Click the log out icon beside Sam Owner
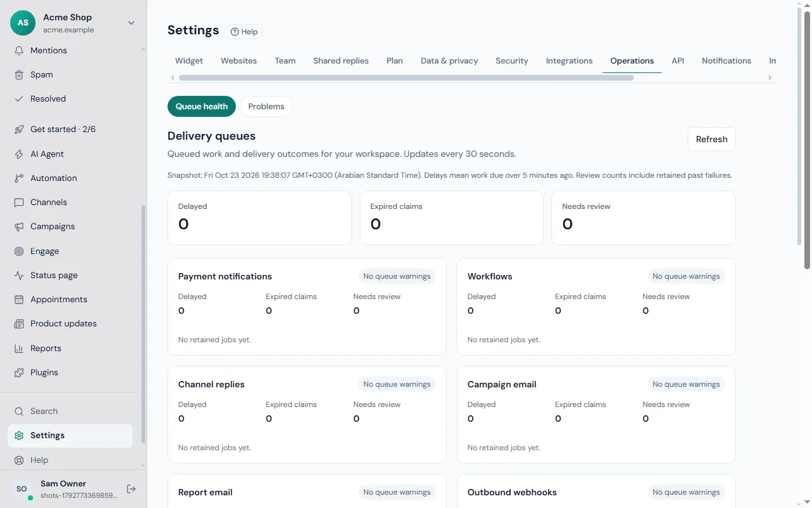 coord(131,488)
